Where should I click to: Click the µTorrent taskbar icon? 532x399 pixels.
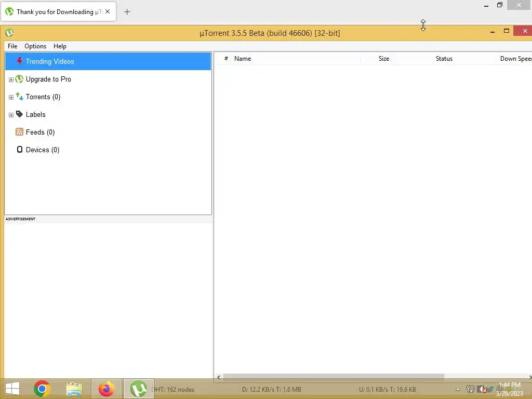point(138,389)
